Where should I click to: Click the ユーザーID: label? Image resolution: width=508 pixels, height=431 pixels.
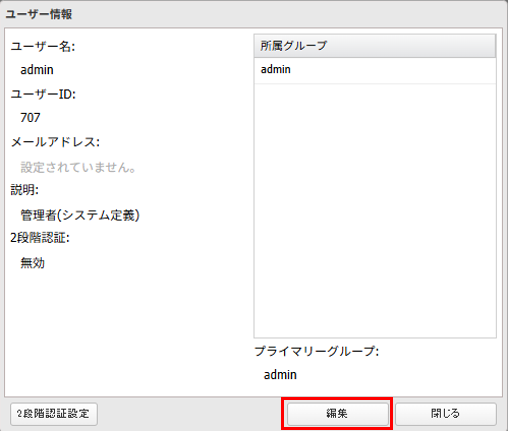click(43, 94)
